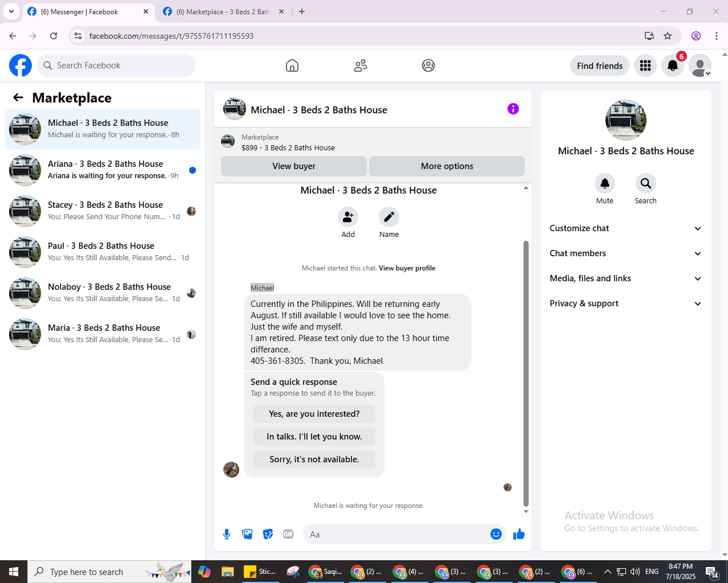Send quick response 'Yes, are you interested?'
Image resolution: width=728 pixels, height=583 pixels.
tap(314, 414)
